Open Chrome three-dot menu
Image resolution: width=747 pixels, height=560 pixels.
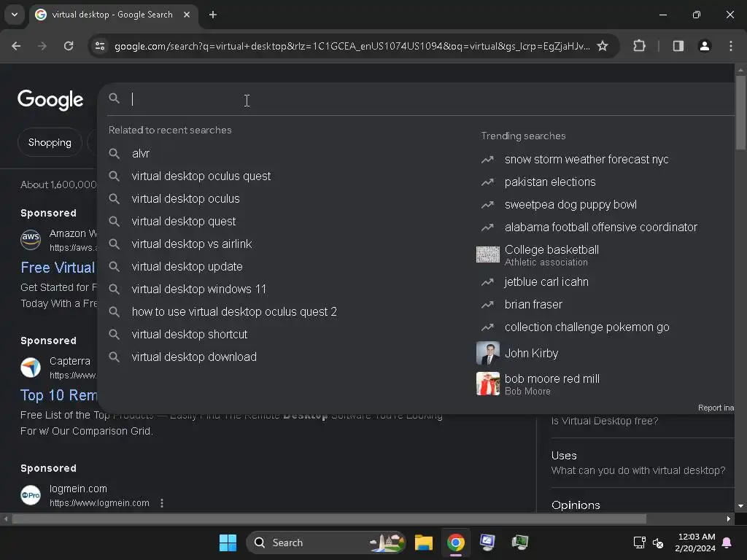point(731,46)
